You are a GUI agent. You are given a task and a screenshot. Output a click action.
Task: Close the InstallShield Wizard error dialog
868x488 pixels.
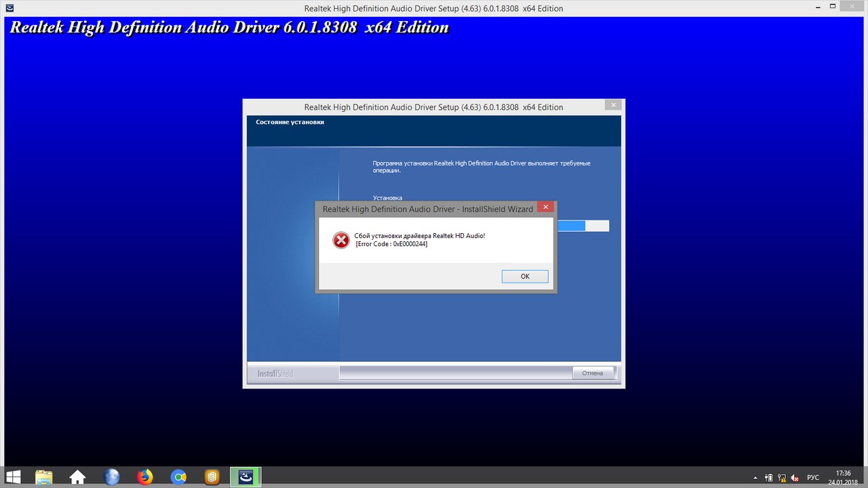coord(545,208)
